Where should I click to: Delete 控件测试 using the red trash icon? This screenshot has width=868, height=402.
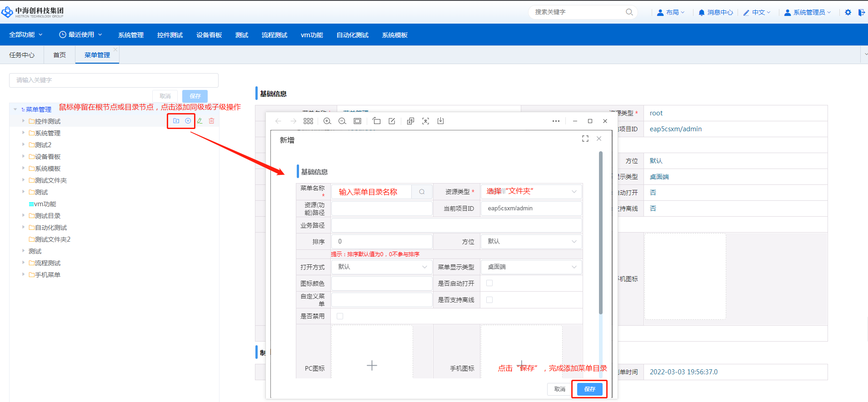(x=211, y=121)
